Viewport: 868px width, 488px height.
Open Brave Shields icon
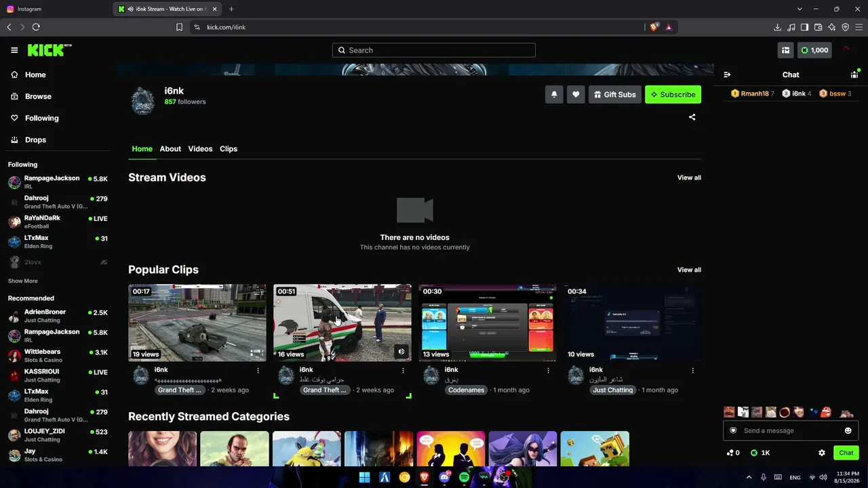pyautogui.click(x=654, y=27)
